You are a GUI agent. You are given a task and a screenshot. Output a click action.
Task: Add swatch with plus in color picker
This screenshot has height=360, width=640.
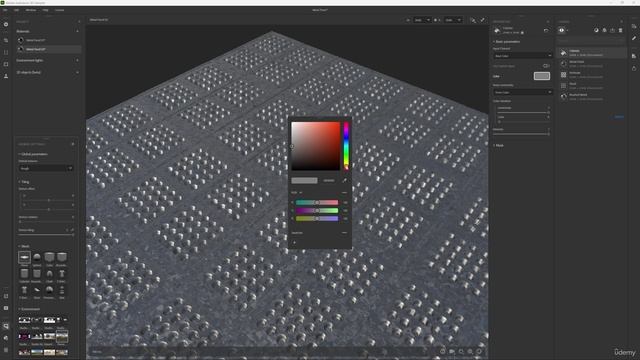pos(294,242)
